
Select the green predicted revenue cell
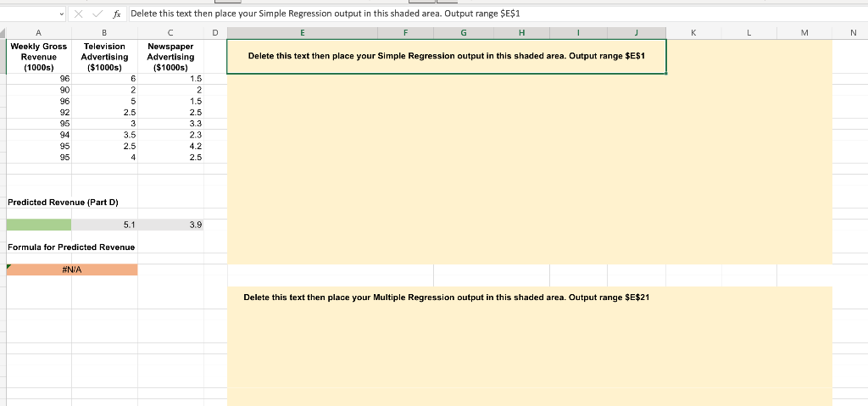point(39,225)
